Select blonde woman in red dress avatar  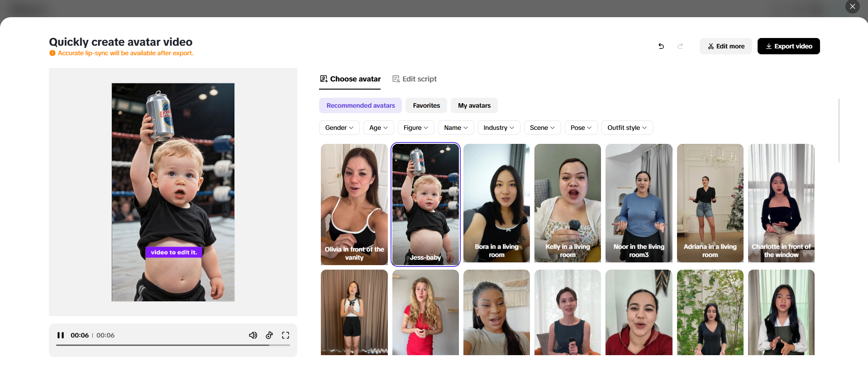425,312
